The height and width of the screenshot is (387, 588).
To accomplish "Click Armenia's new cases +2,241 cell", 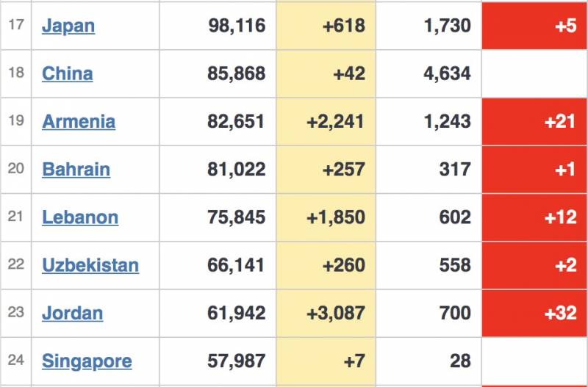I will click(x=335, y=121).
